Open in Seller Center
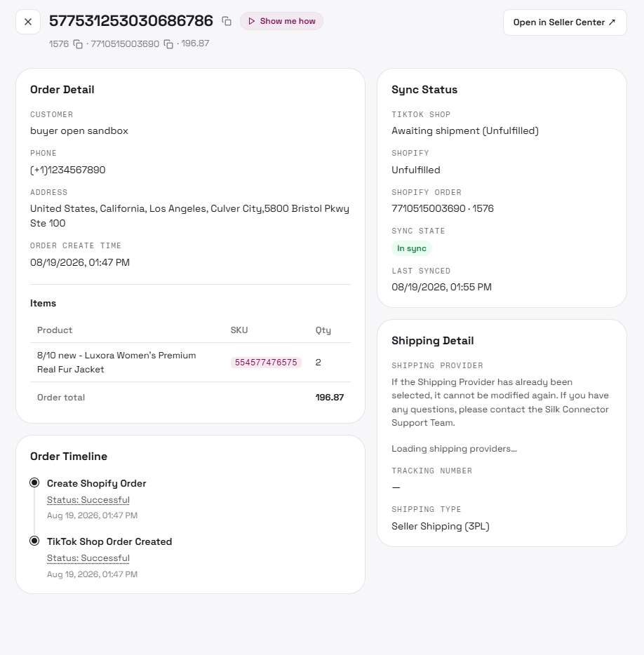 565,22
